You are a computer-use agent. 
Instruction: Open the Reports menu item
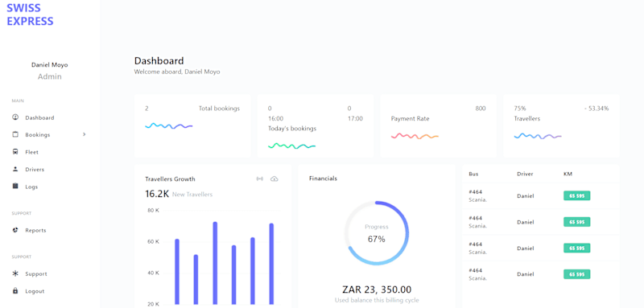pos(35,231)
